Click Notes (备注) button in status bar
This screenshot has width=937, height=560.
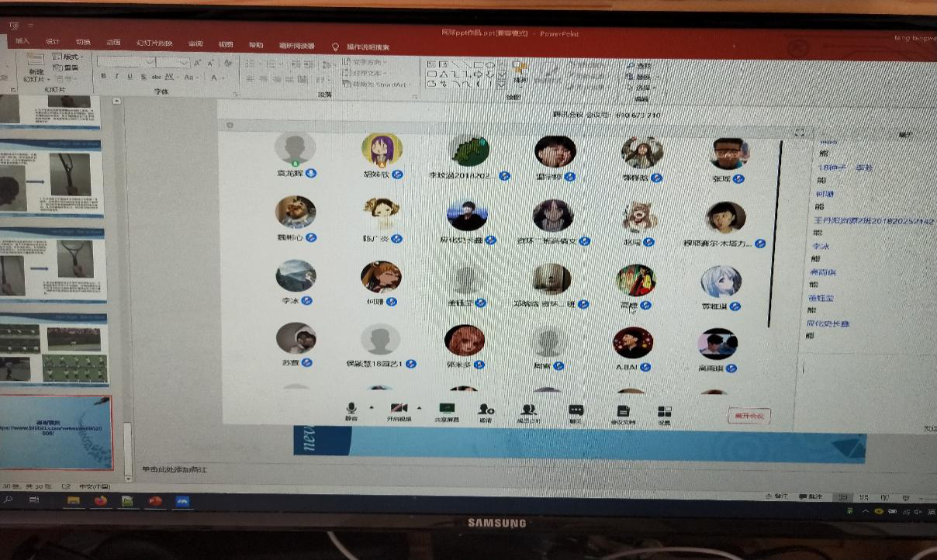[776, 496]
